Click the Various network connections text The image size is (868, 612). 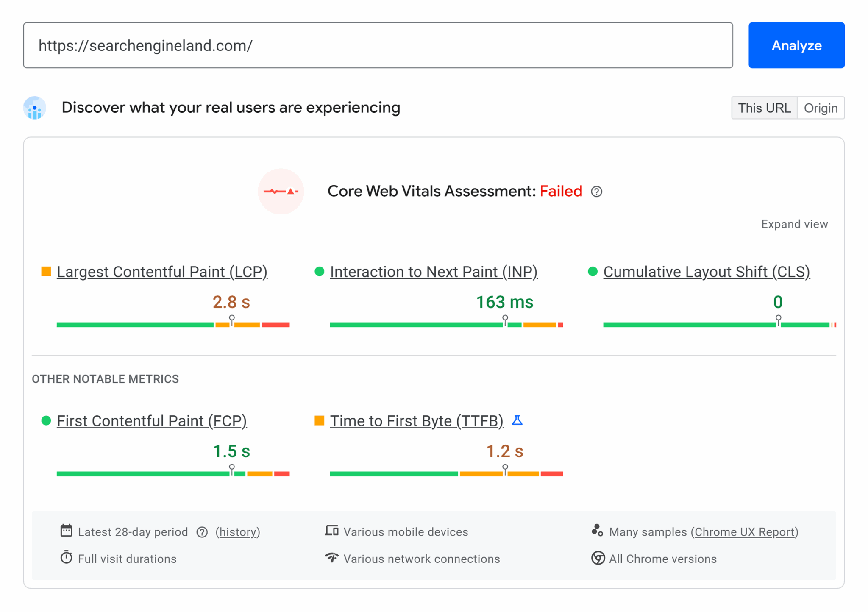[x=422, y=559]
